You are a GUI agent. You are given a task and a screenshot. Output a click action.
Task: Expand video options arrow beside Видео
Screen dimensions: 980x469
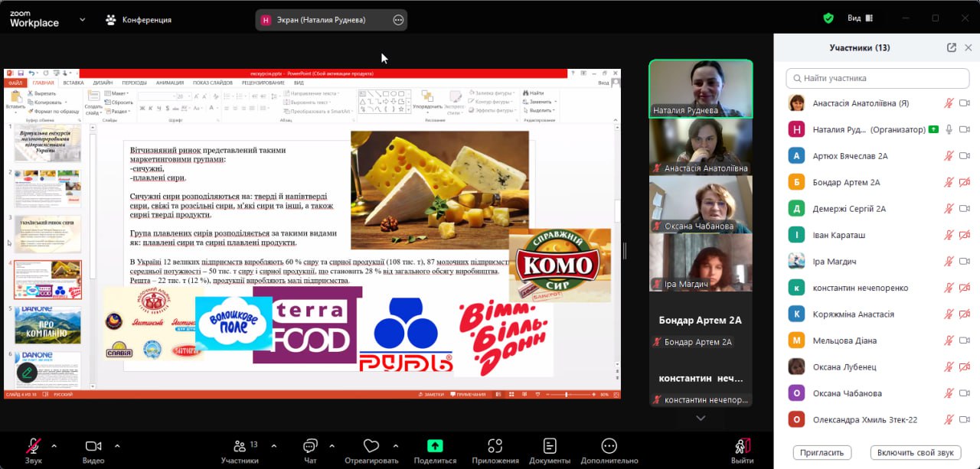click(x=117, y=445)
